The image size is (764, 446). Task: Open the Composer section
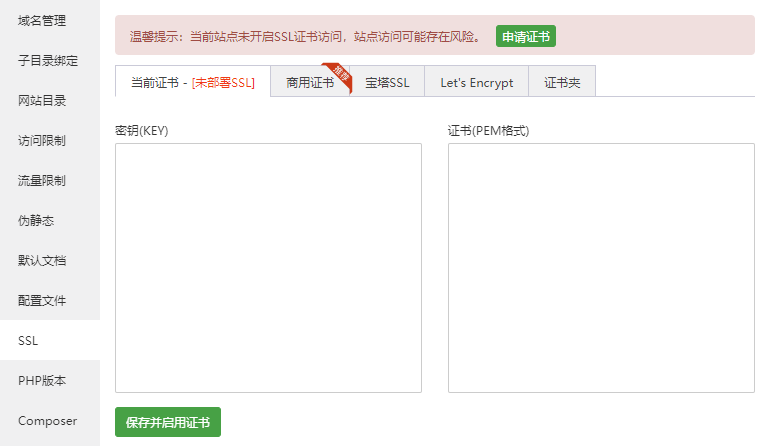point(47,420)
